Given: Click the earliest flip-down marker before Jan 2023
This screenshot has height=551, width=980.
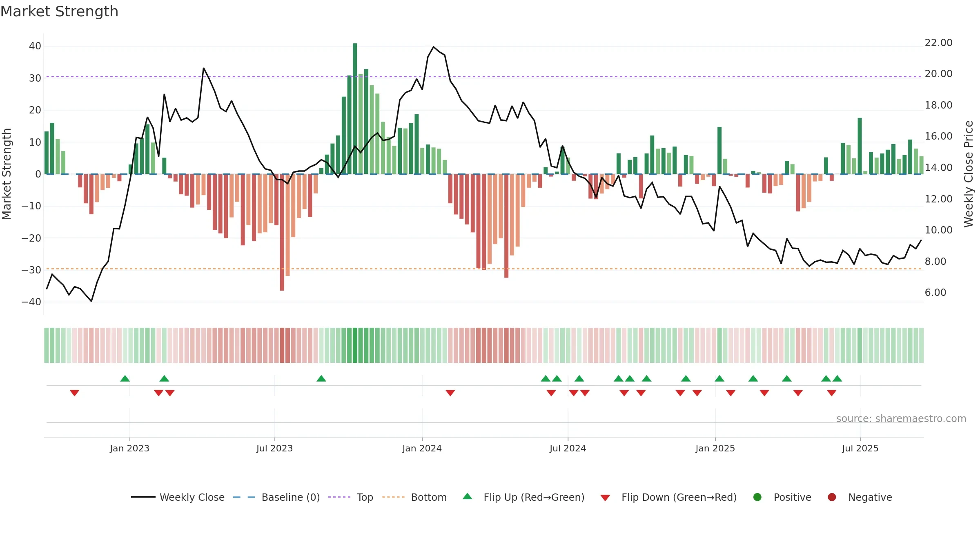Looking at the screenshot, I should coord(74,393).
